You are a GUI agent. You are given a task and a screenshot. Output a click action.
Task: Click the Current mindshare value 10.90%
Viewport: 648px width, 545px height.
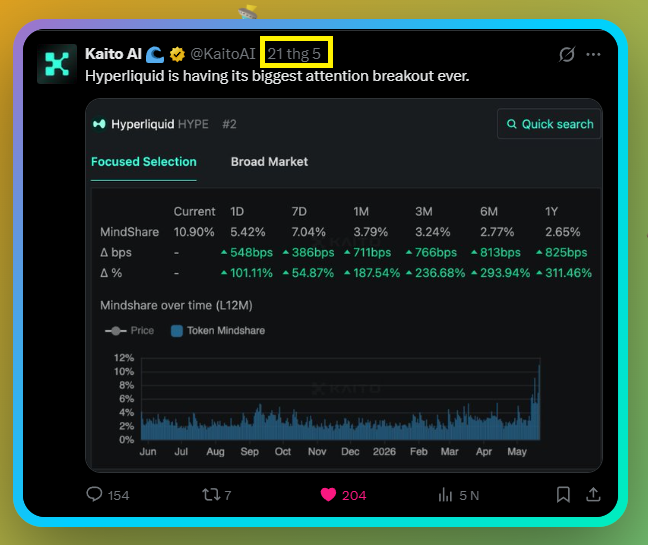pyautogui.click(x=194, y=232)
